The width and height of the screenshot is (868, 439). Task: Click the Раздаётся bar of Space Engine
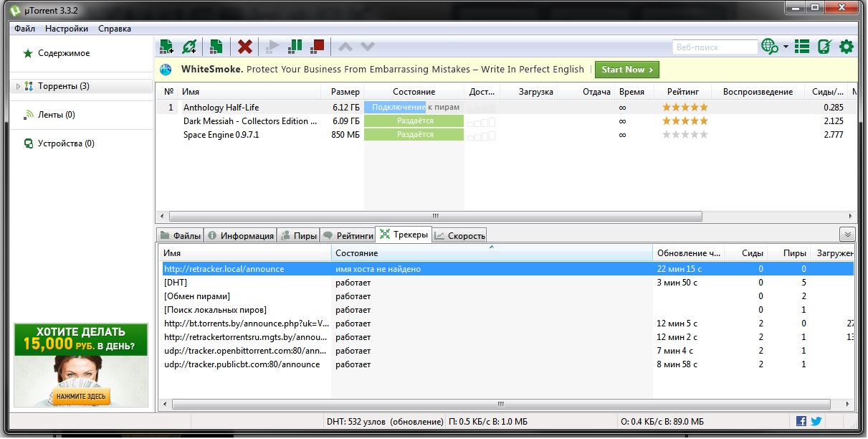[x=414, y=134]
